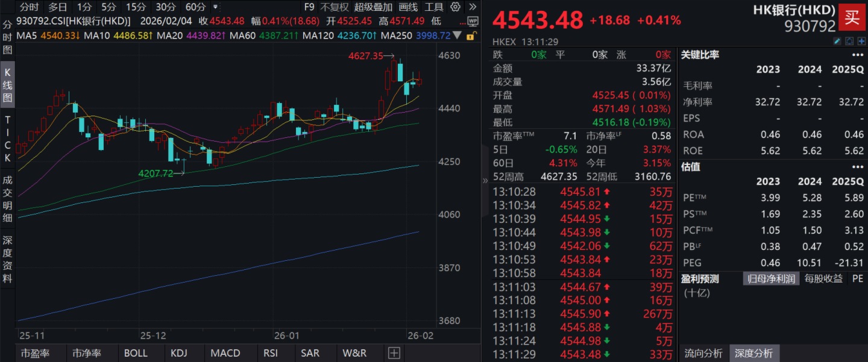Add stock to watchlist with plus icon
The height and width of the screenshot is (362, 868).
(861, 41)
